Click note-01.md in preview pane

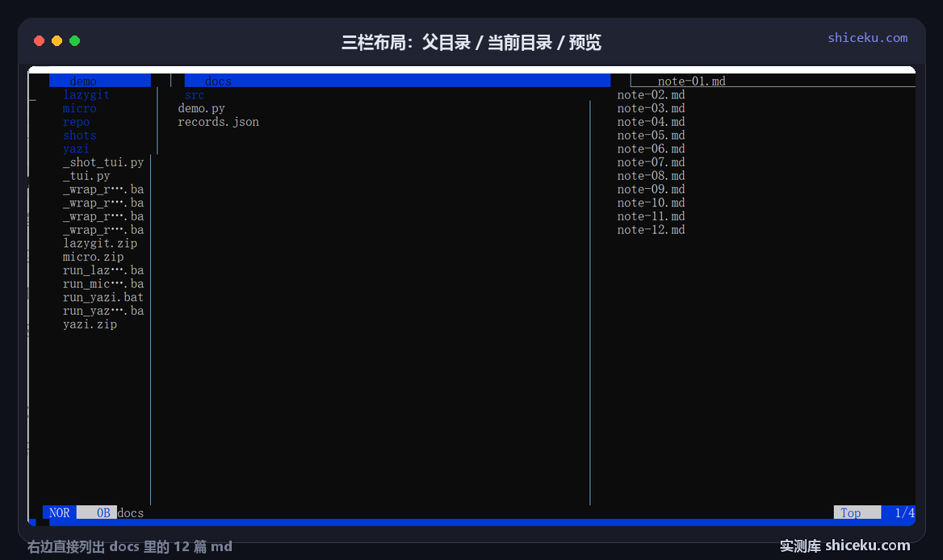pos(692,81)
